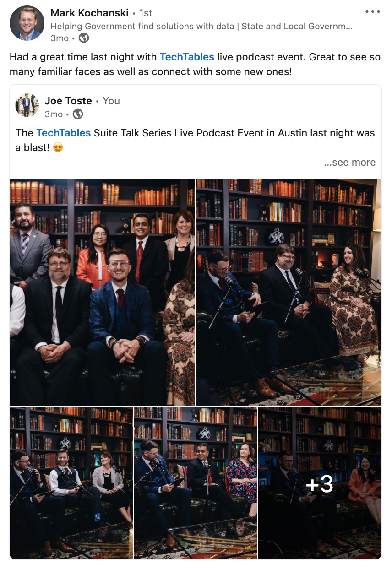
Task: Click TechTables link in Joe Toste's post
Action: coord(64,133)
